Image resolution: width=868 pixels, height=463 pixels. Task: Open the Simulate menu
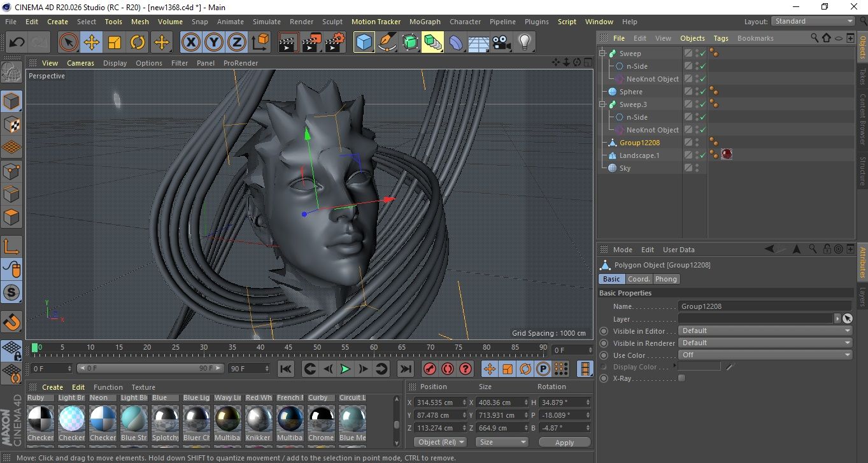[266, 22]
